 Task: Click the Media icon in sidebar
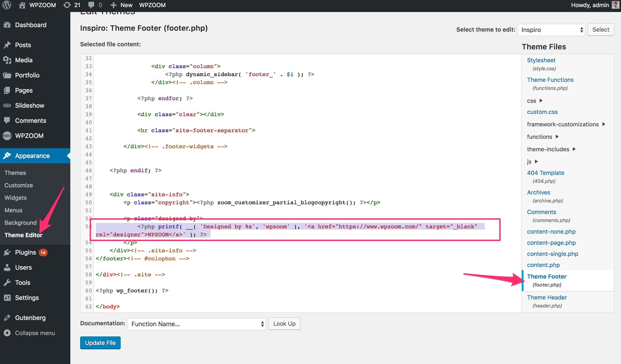coord(7,60)
